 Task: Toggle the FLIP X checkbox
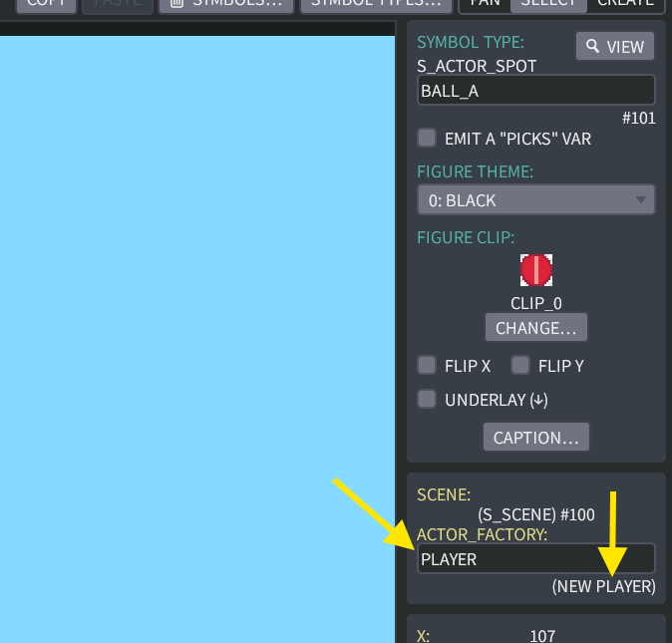pyautogui.click(x=427, y=365)
